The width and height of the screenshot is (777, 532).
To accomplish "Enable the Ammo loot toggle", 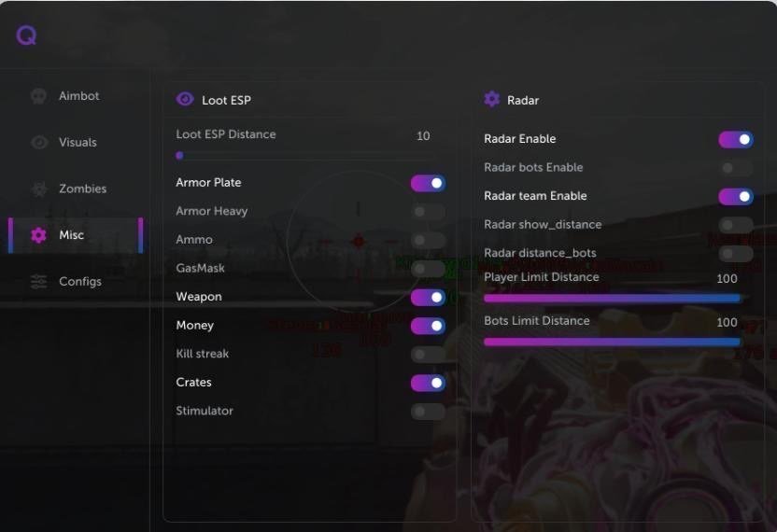I will [428, 241].
